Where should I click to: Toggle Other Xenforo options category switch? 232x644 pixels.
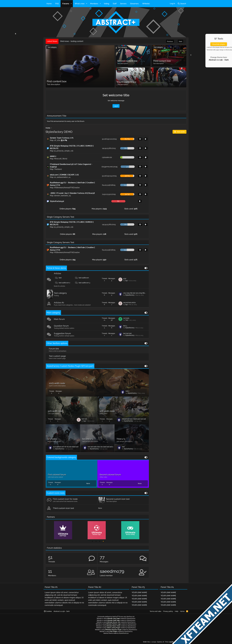point(146,343)
